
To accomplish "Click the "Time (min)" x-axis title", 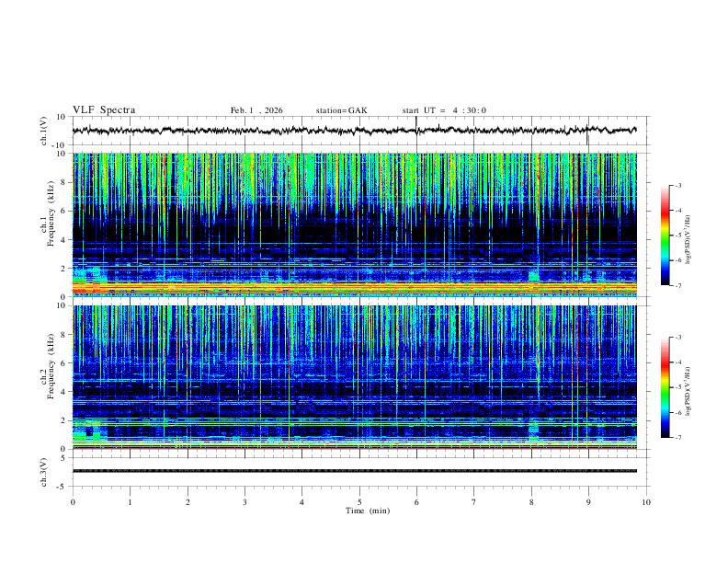I will [x=368, y=511].
